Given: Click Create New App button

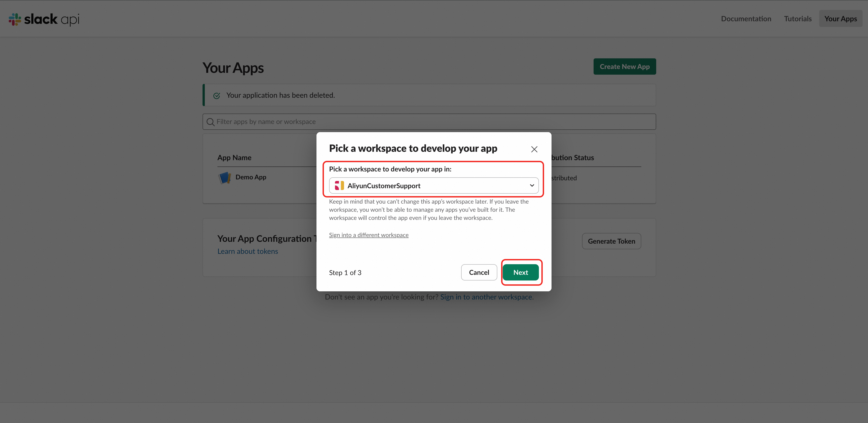Looking at the screenshot, I should (x=624, y=67).
